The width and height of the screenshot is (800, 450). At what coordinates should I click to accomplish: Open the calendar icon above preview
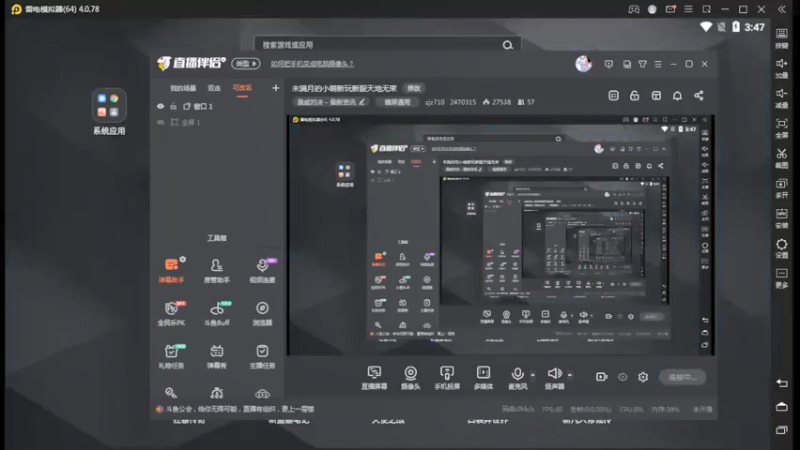(613, 95)
